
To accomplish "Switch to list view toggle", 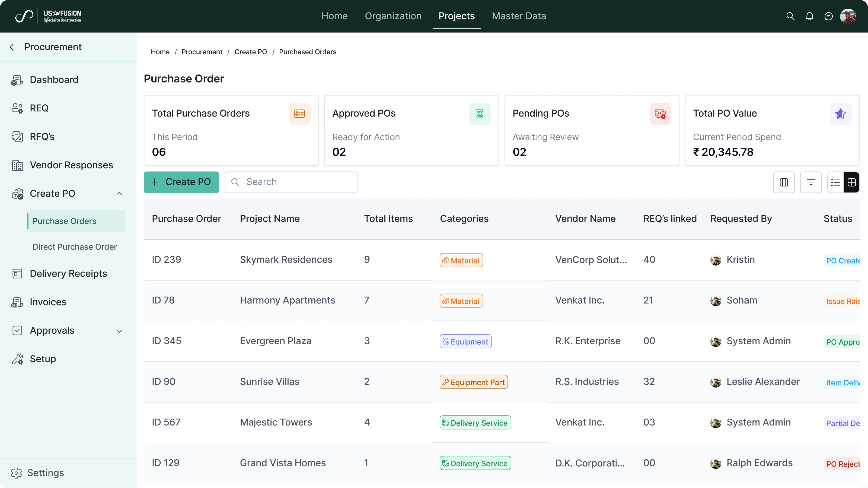I will point(835,182).
